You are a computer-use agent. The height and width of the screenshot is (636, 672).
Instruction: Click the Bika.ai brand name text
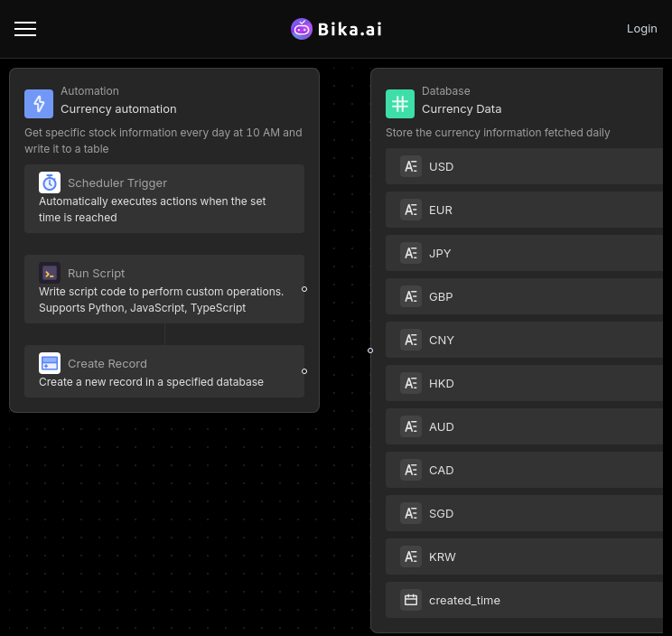pyautogui.click(x=350, y=29)
